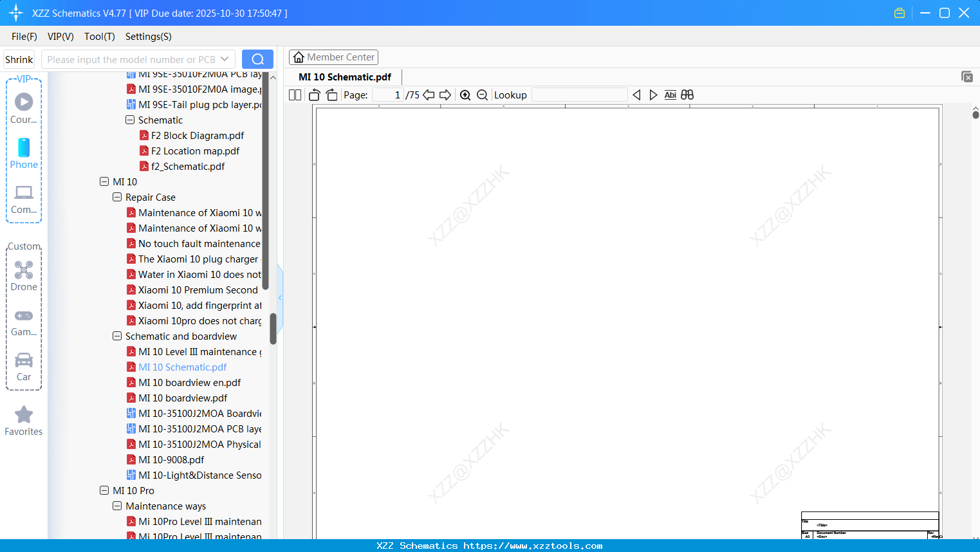Find next lookup result

point(653,95)
